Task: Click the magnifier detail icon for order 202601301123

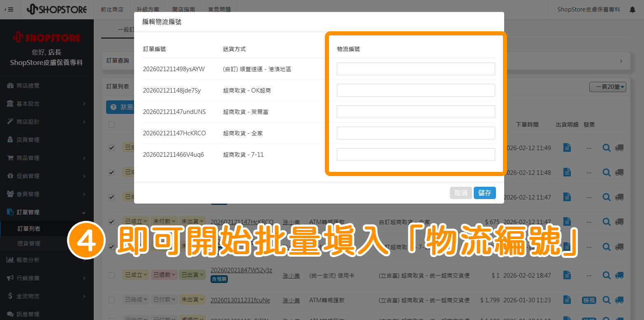Action: 606,300
